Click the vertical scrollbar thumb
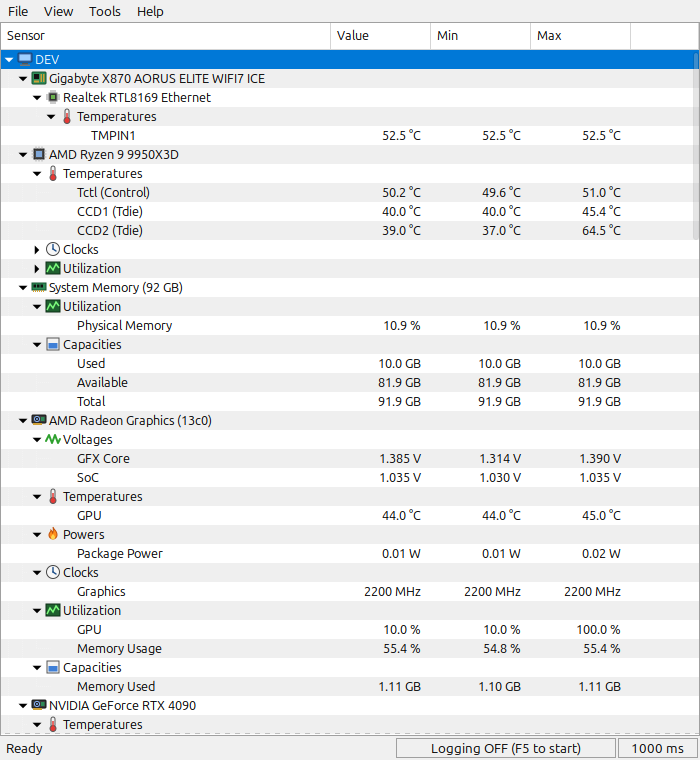This screenshot has height=760, width=700. pos(696,145)
